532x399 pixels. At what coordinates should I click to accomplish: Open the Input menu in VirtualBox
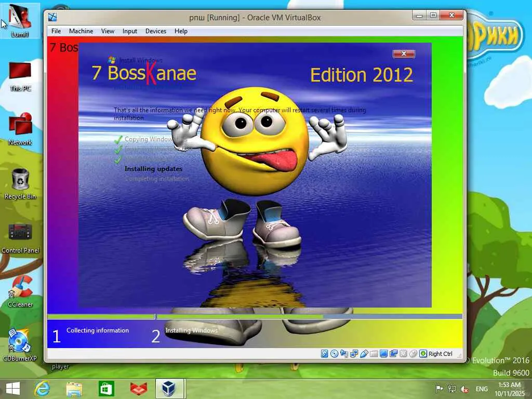tap(129, 31)
